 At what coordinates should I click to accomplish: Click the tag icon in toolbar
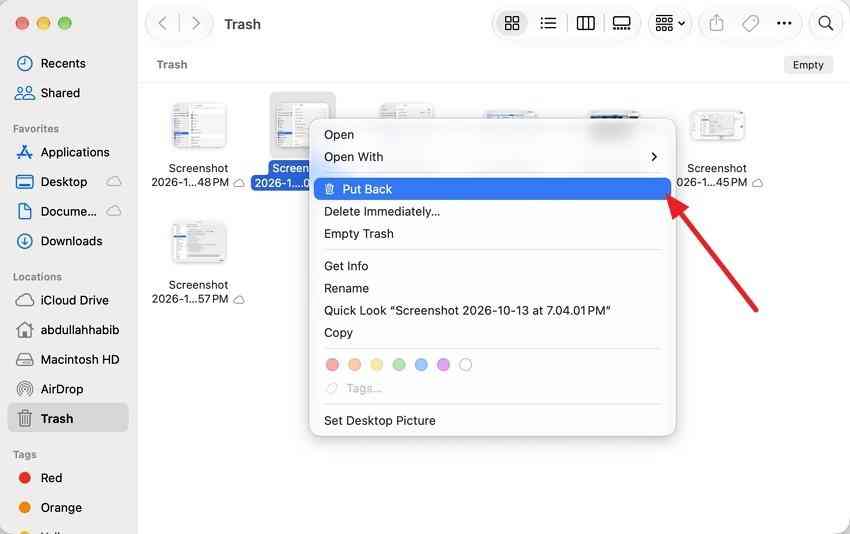click(750, 23)
